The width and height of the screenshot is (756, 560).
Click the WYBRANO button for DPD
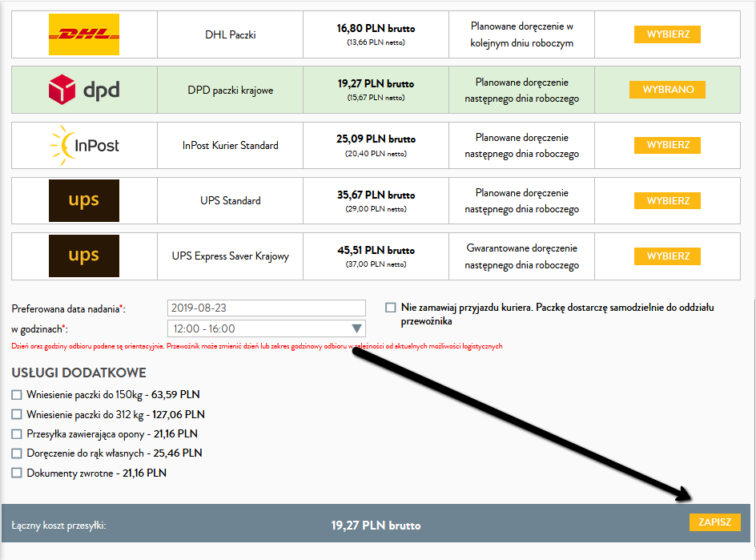(667, 90)
